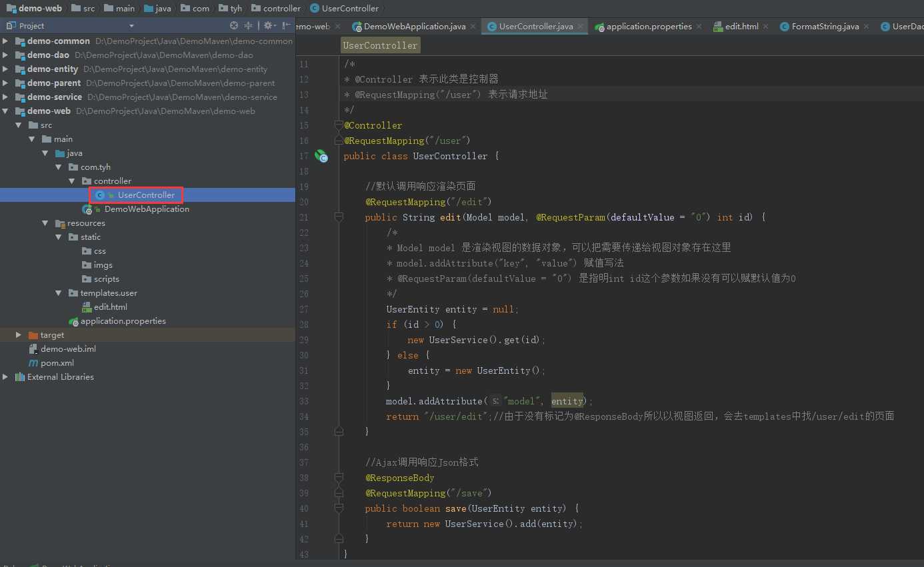Fold the save method at line 40
Image resolution: width=924 pixels, height=567 pixels.
[339, 508]
